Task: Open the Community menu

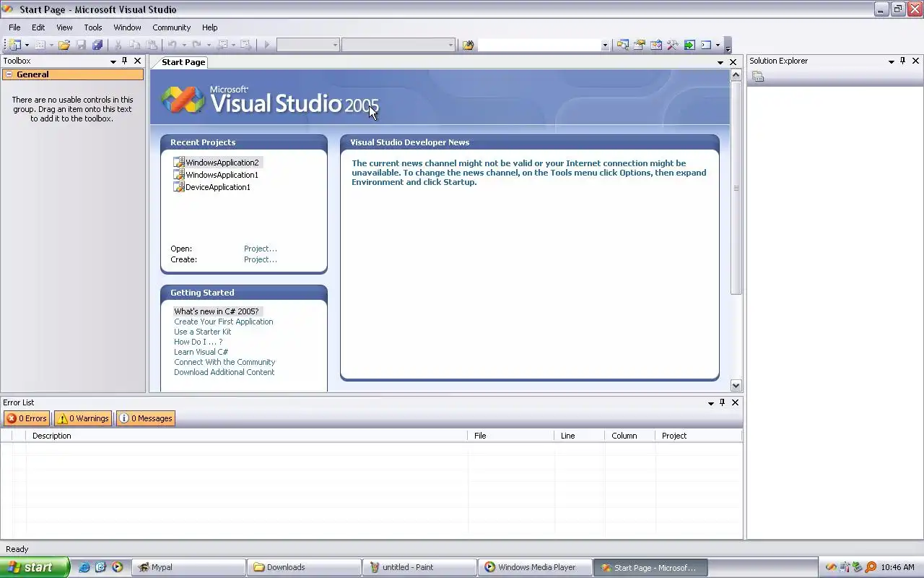Action: pos(171,27)
